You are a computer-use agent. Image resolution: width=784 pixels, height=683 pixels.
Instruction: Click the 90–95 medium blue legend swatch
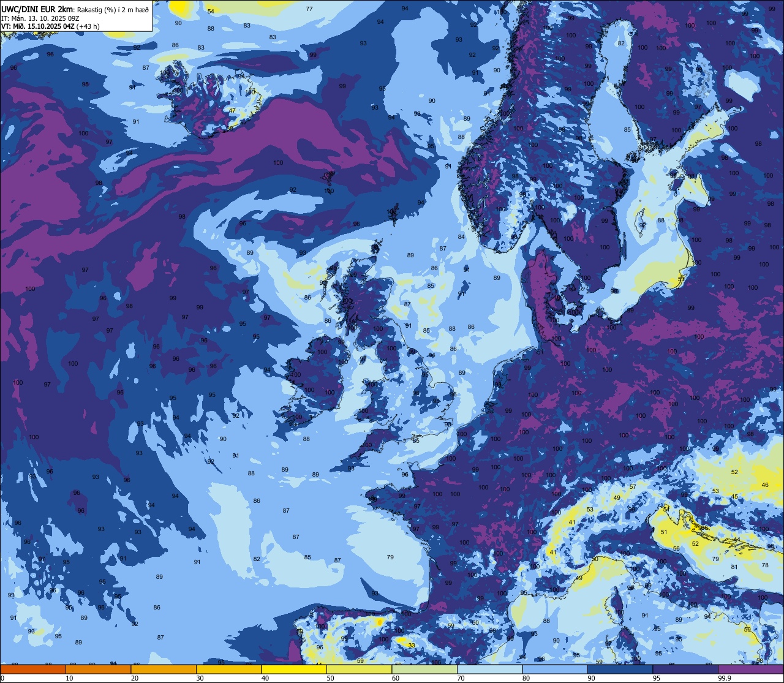620,669
